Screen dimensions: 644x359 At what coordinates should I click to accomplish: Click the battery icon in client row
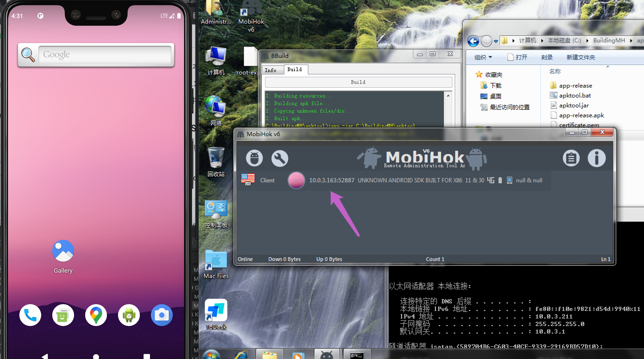(500, 180)
